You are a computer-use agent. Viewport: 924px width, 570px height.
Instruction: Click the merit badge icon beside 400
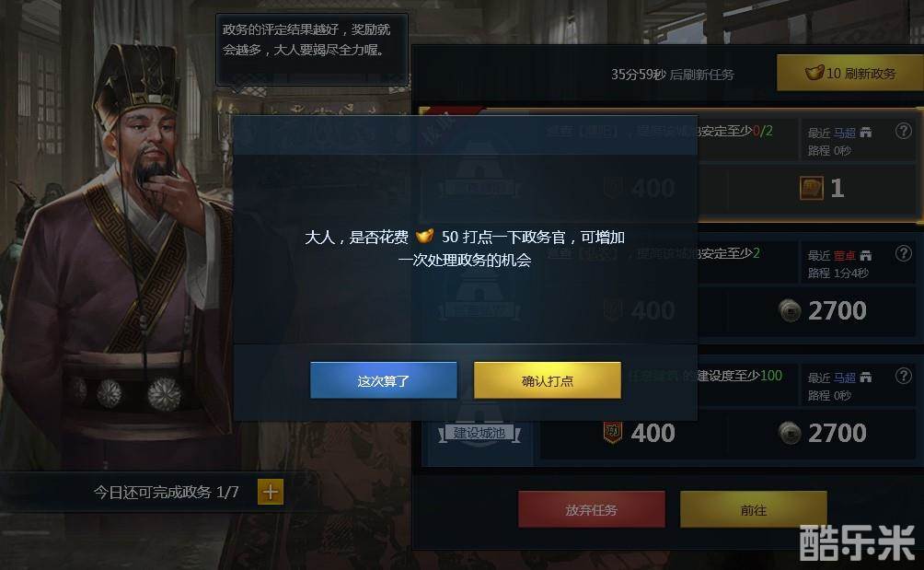[x=613, y=433]
